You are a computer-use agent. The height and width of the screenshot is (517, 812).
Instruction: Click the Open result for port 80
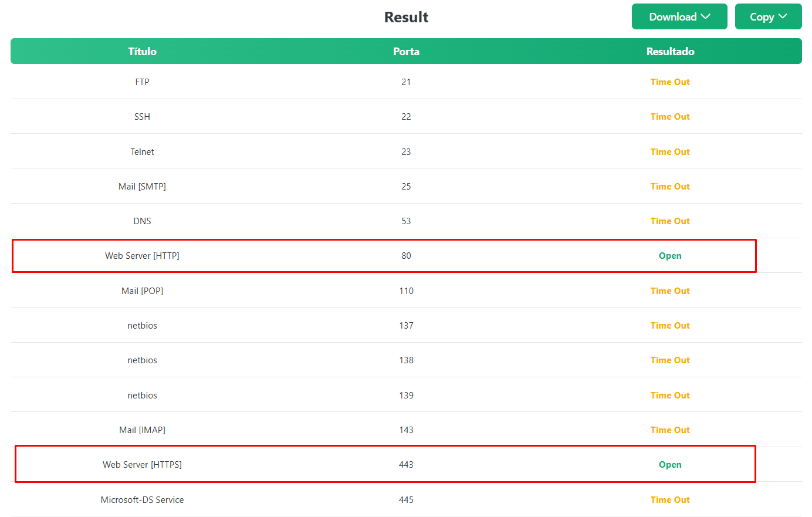(x=670, y=256)
